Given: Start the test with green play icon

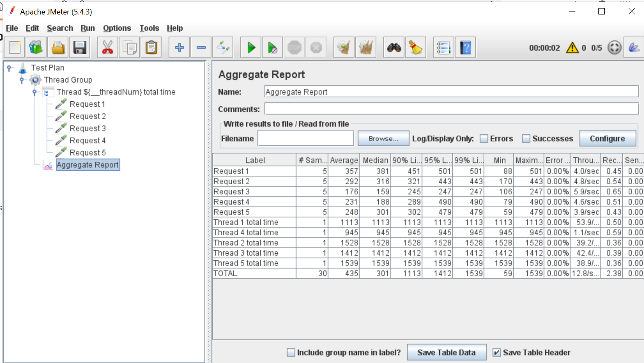Looking at the screenshot, I should pyautogui.click(x=251, y=47).
